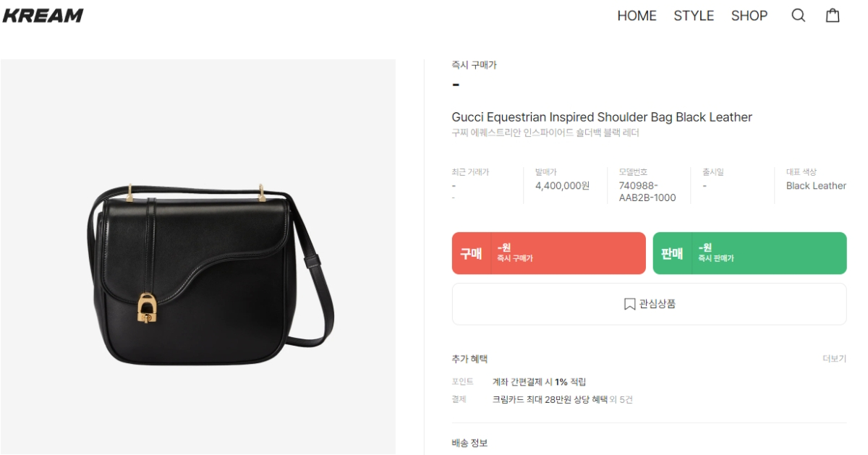Click the green 판매 sell button
The image size is (868, 455).
tap(749, 253)
